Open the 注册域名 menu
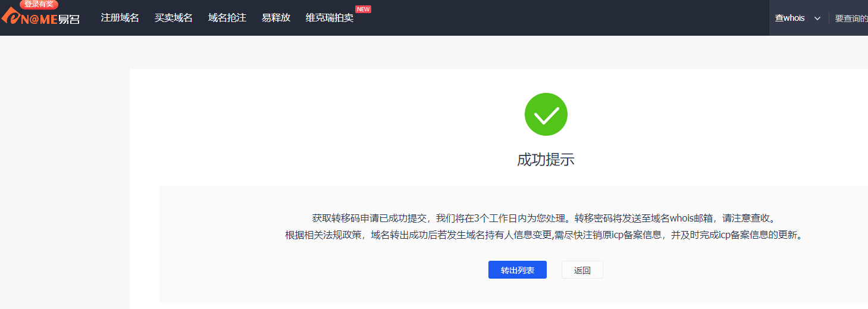868x309 pixels. click(120, 18)
